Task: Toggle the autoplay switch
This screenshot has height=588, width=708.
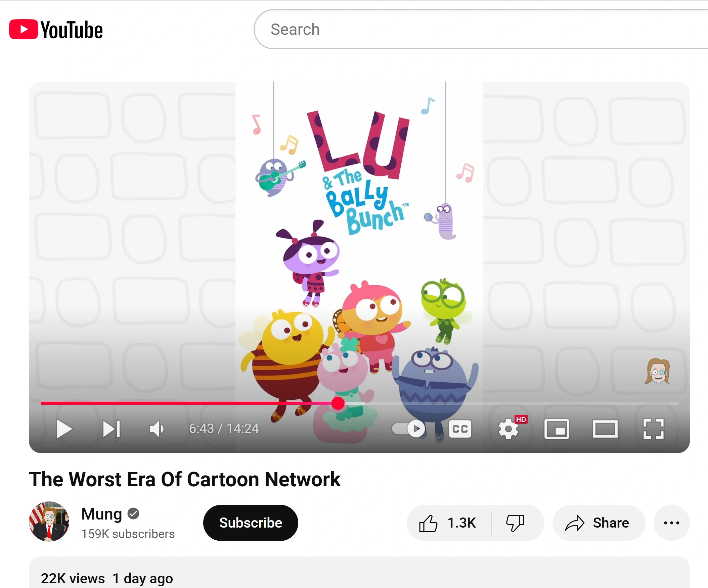Action: click(409, 429)
